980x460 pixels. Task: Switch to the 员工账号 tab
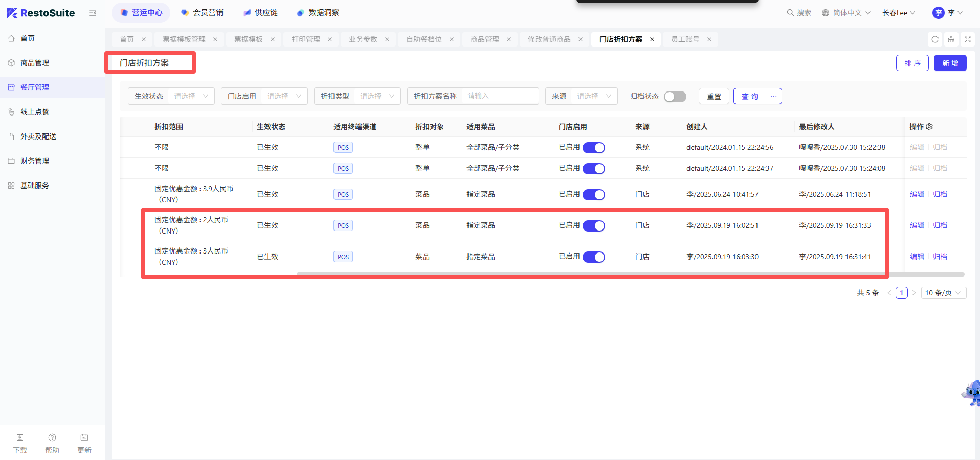click(x=685, y=39)
